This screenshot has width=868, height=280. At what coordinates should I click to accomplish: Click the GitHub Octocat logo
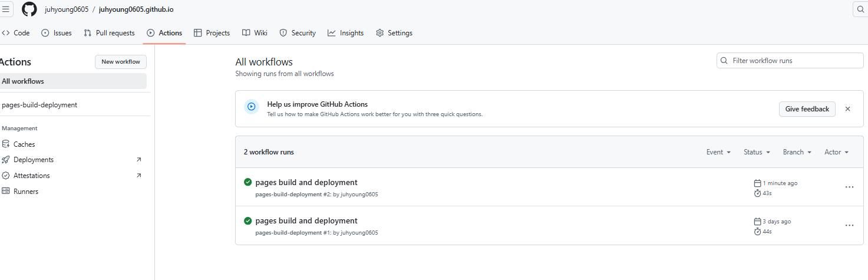click(29, 9)
